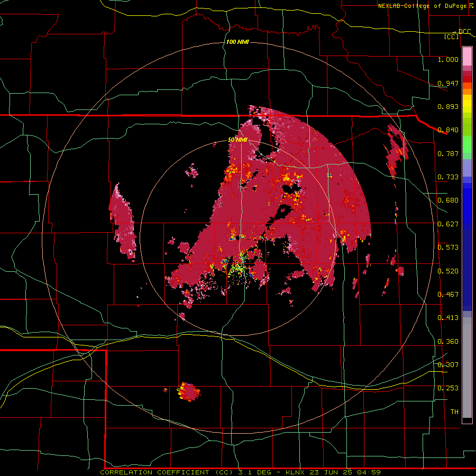This screenshot has width=476, height=476.
Task: Select the 0.573 color scale value
Action: [x=448, y=248]
